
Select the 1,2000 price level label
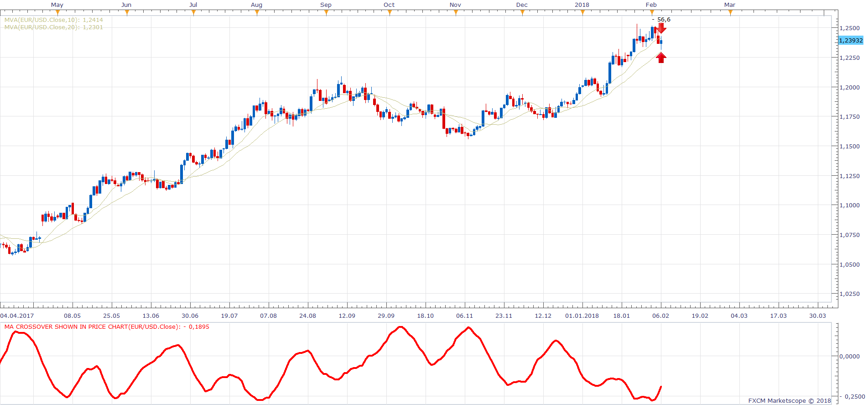(x=850, y=88)
